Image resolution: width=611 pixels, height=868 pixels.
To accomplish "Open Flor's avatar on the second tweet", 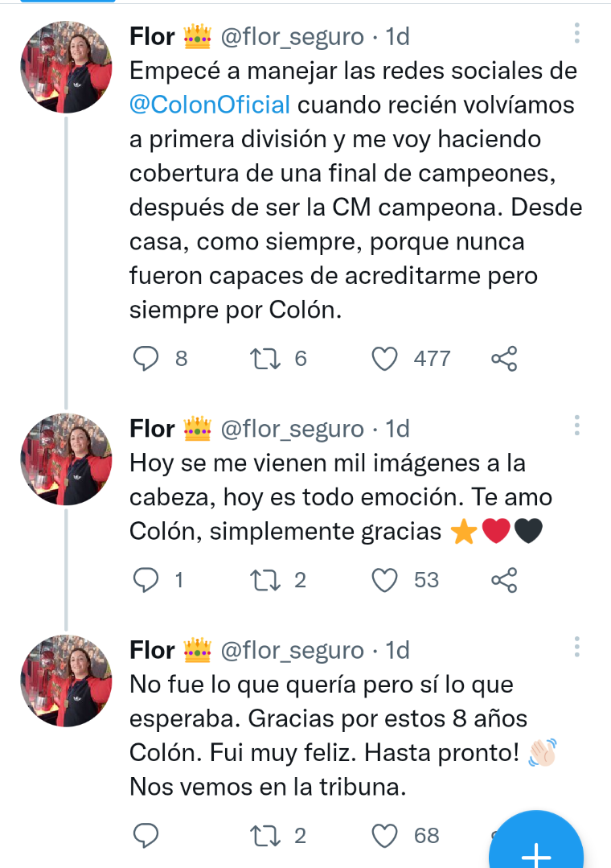I will pyautogui.click(x=66, y=459).
